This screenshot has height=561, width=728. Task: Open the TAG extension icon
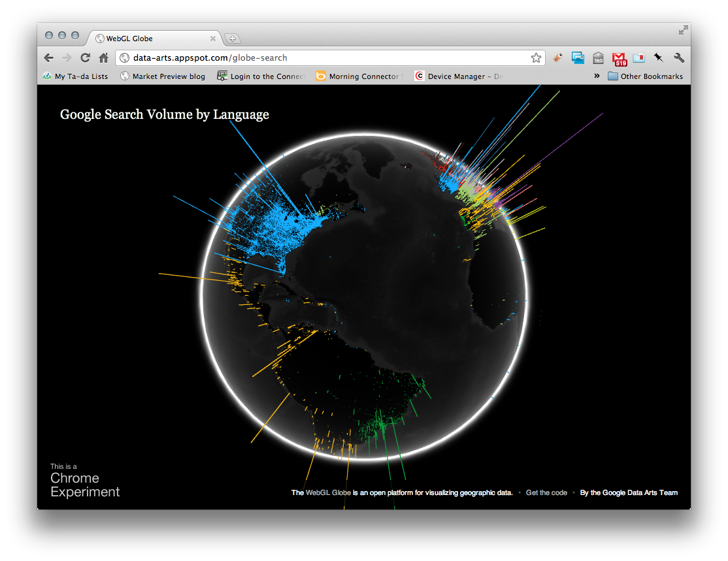point(598,58)
